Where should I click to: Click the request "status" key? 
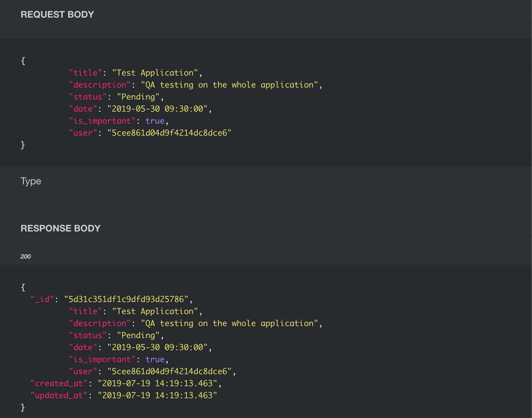coord(88,97)
